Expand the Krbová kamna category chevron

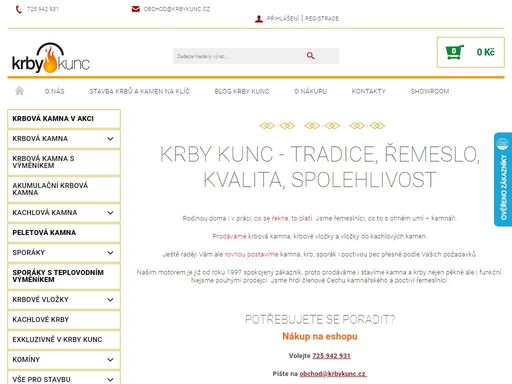tap(110, 139)
